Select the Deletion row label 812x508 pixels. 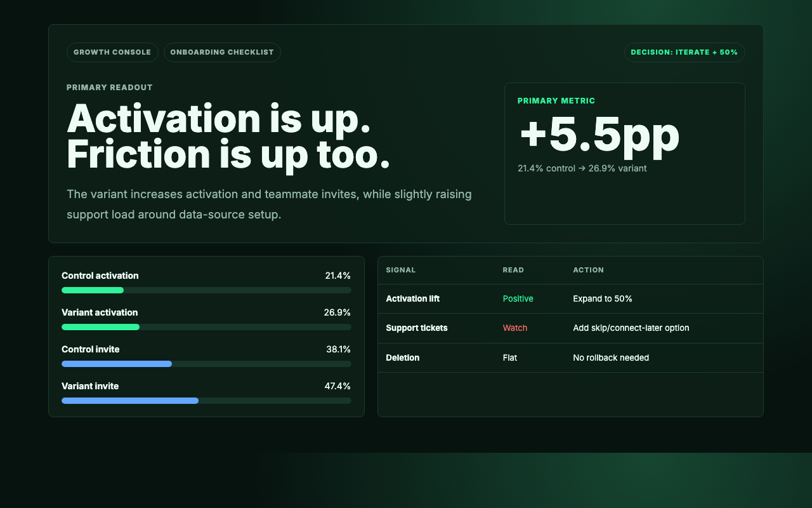[403, 358]
